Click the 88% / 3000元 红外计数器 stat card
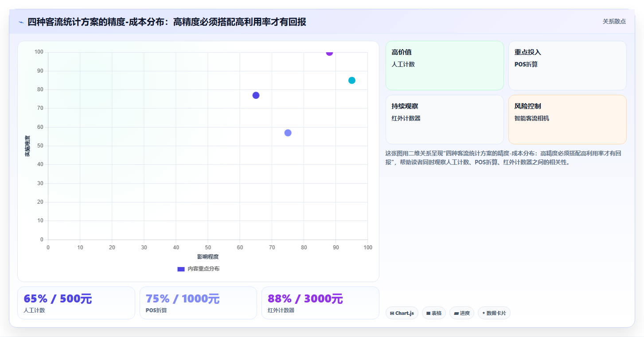This screenshot has height=337, width=644. click(320, 303)
